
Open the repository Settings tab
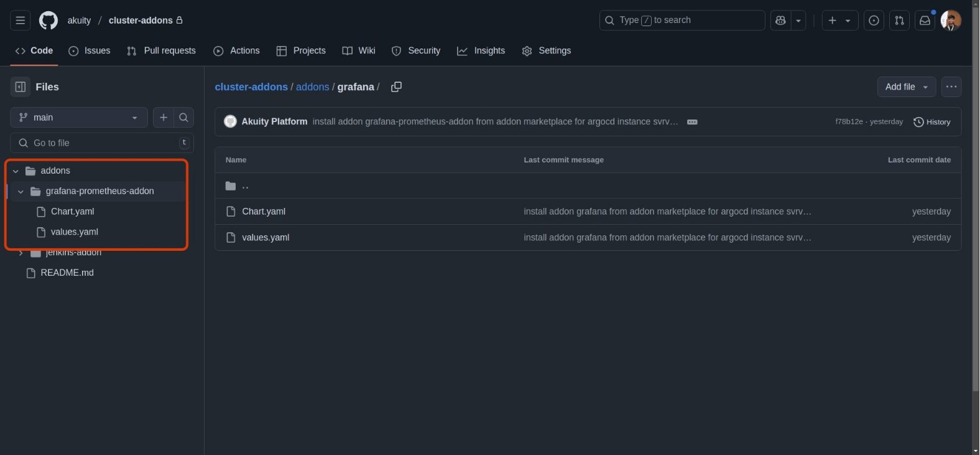[547, 50]
